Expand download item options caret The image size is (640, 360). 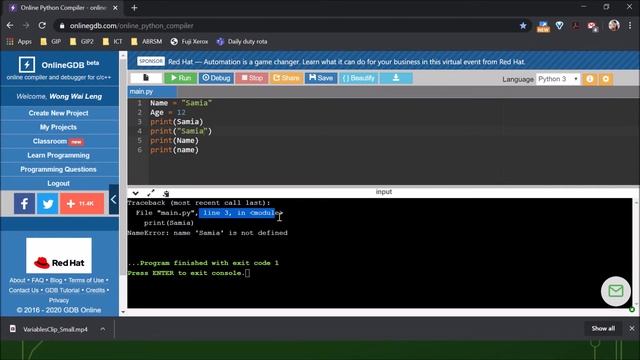103,329
